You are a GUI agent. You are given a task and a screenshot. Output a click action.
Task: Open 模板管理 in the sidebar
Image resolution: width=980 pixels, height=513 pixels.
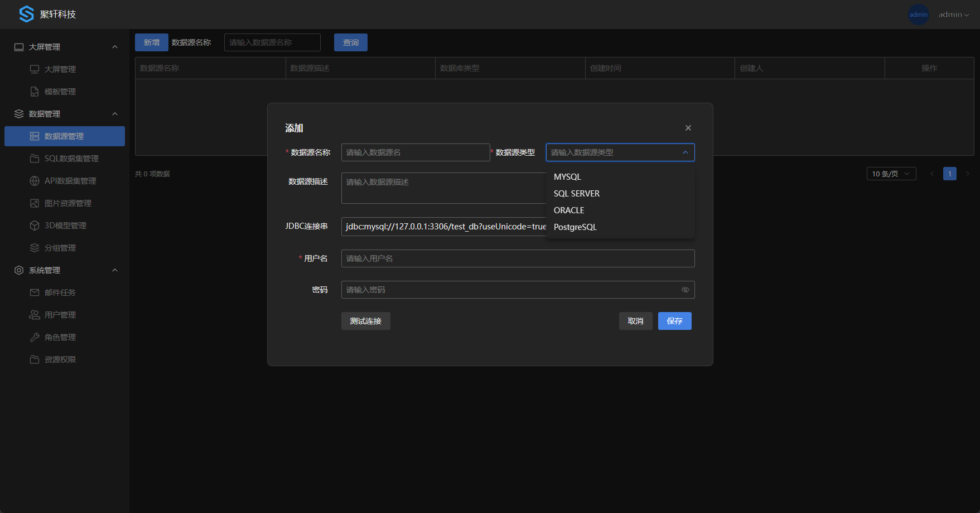65,92
